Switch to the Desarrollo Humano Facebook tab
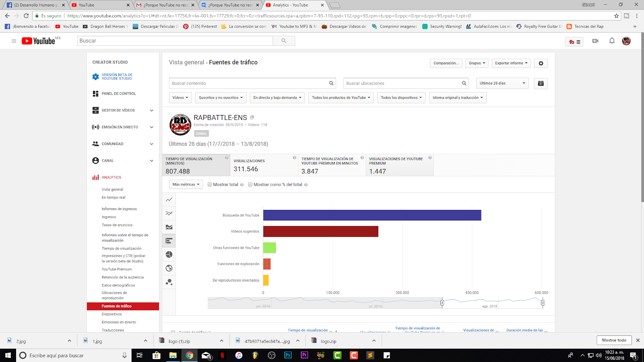Viewport: 644px width, 362px height. click(35, 5)
